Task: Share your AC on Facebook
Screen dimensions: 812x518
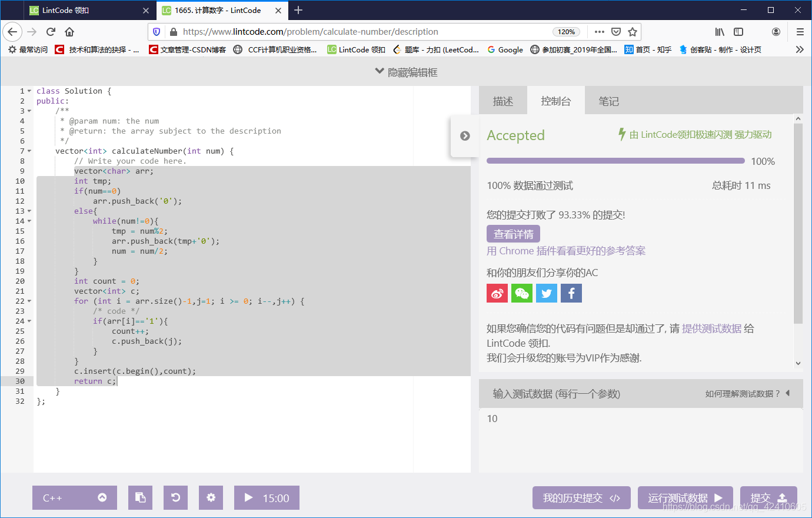Action: pyautogui.click(x=571, y=293)
